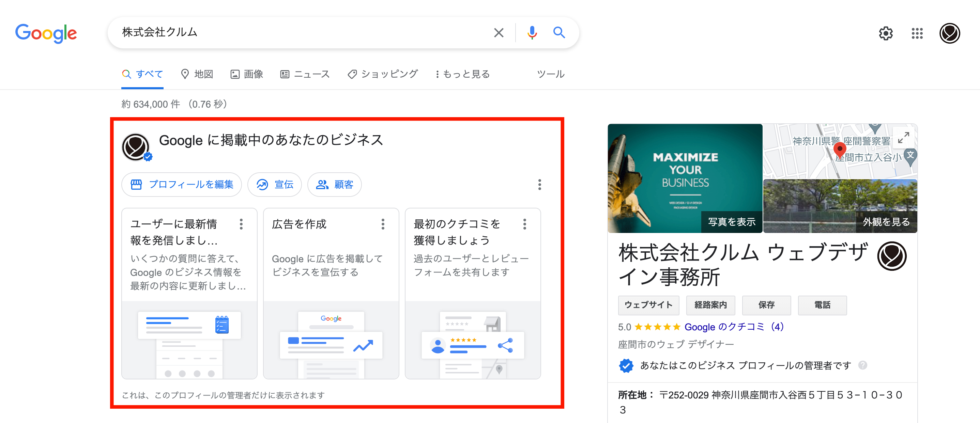
Task: Clear the search query with the X icon
Action: coord(499,33)
